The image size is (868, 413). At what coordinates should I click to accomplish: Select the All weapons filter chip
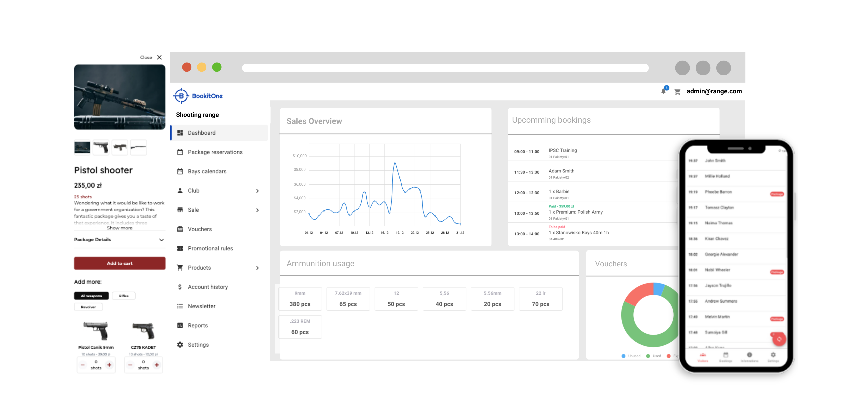(91, 296)
